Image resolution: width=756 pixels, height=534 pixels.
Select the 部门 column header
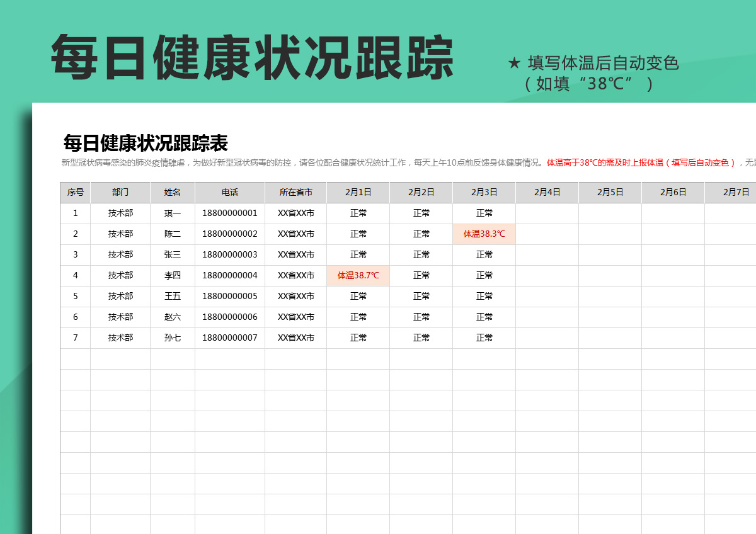pos(121,192)
